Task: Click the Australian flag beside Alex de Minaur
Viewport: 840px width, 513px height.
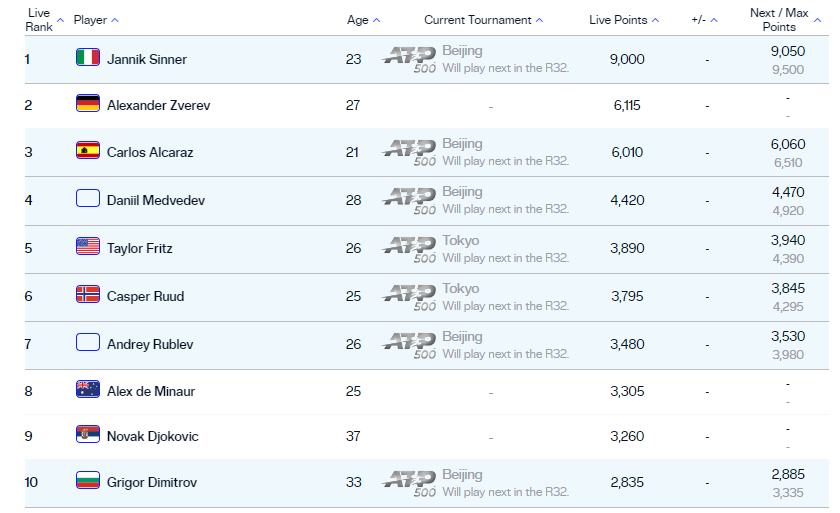Action: [x=88, y=390]
